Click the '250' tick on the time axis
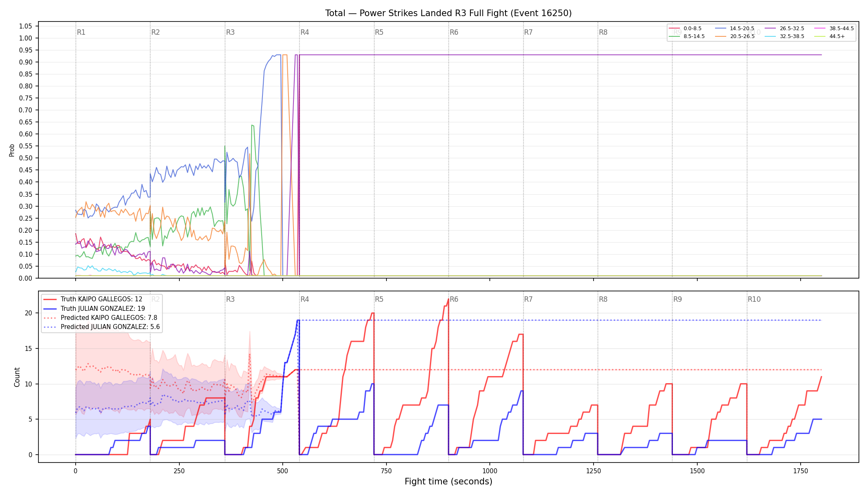Image resolution: width=868 pixels, height=496 pixels. tap(179, 471)
